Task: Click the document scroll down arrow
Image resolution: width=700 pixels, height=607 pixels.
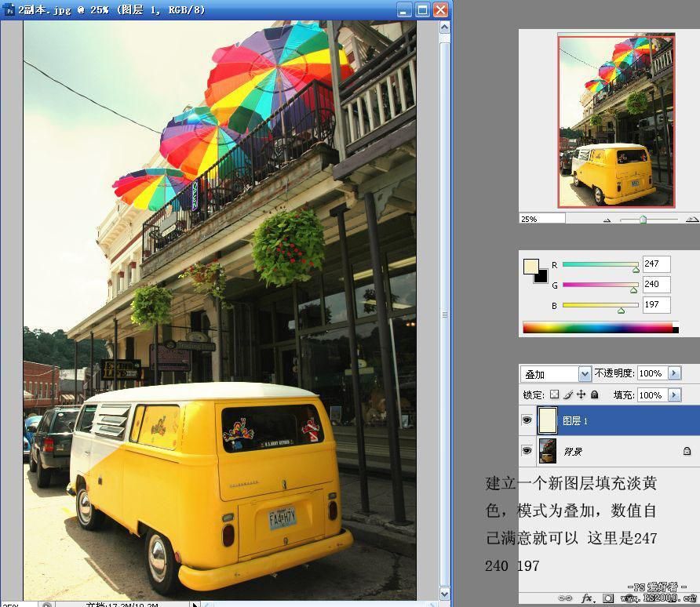Action: (445, 594)
